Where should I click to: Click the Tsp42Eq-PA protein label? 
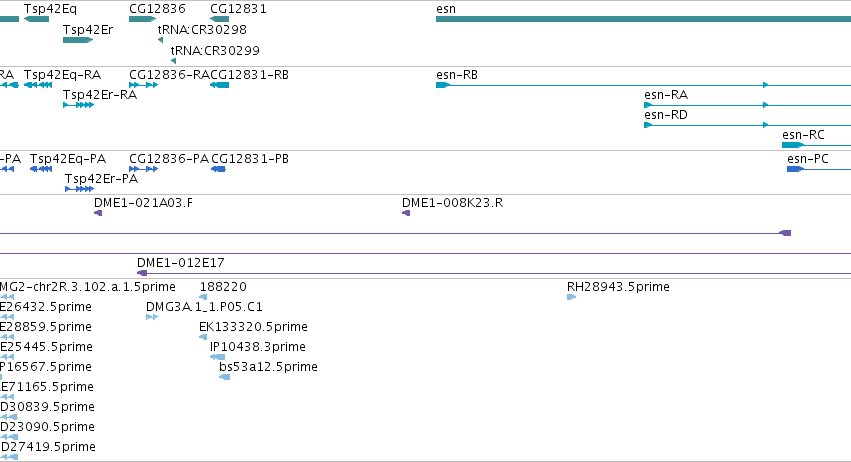[x=68, y=159]
